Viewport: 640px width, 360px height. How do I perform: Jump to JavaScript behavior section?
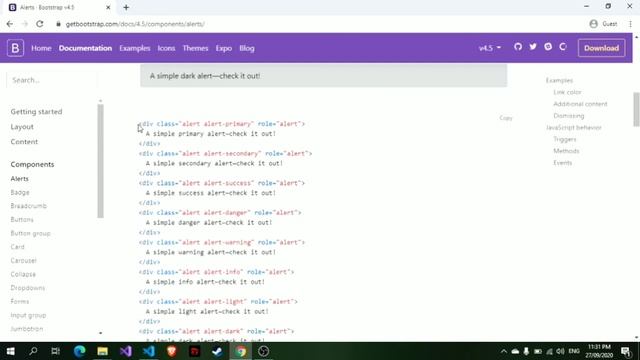574,128
